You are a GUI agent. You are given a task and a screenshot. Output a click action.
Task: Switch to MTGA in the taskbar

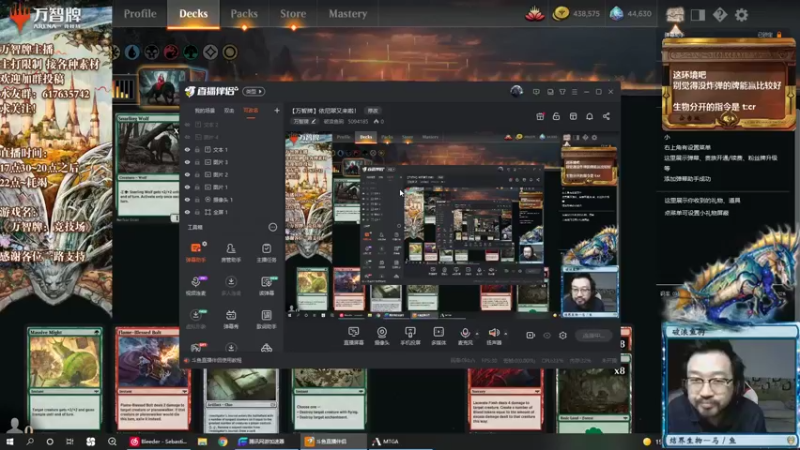pyautogui.click(x=386, y=441)
